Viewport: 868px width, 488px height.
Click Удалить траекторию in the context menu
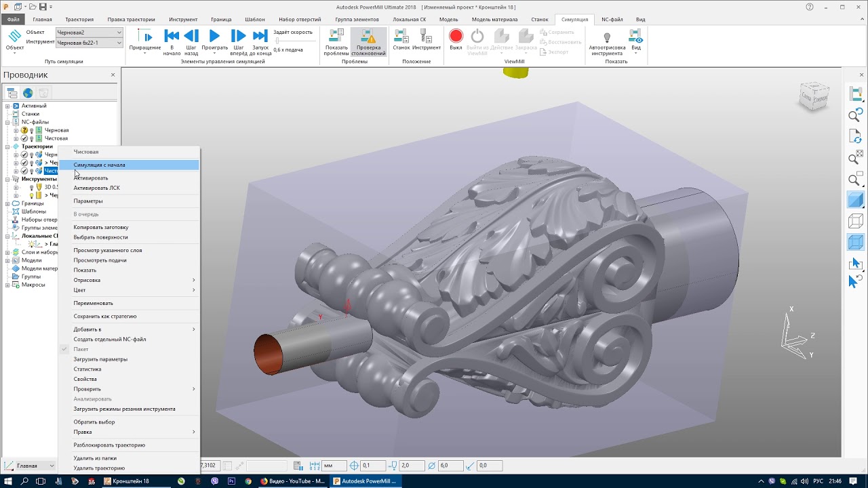(x=99, y=468)
